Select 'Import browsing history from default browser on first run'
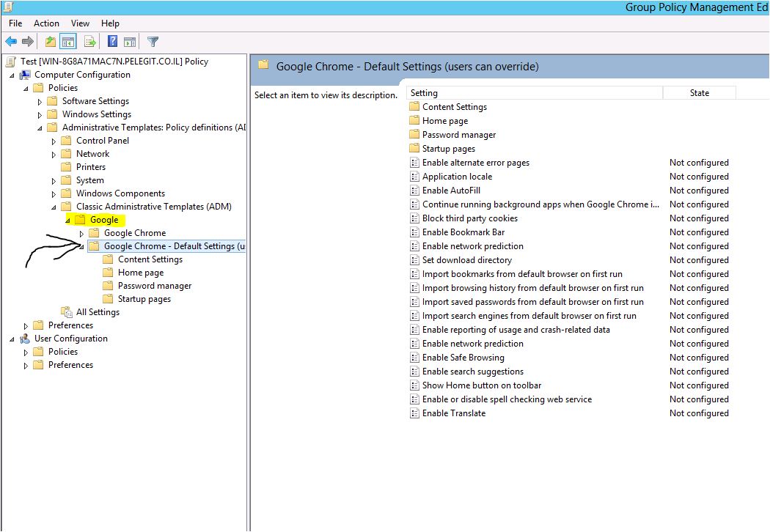 pyautogui.click(x=533, y=288)
